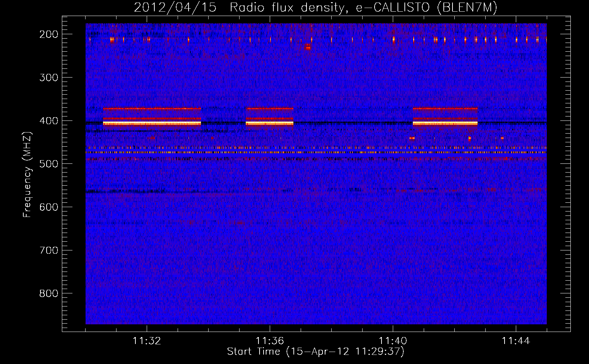Click the 11:32 time tick label

147,341
